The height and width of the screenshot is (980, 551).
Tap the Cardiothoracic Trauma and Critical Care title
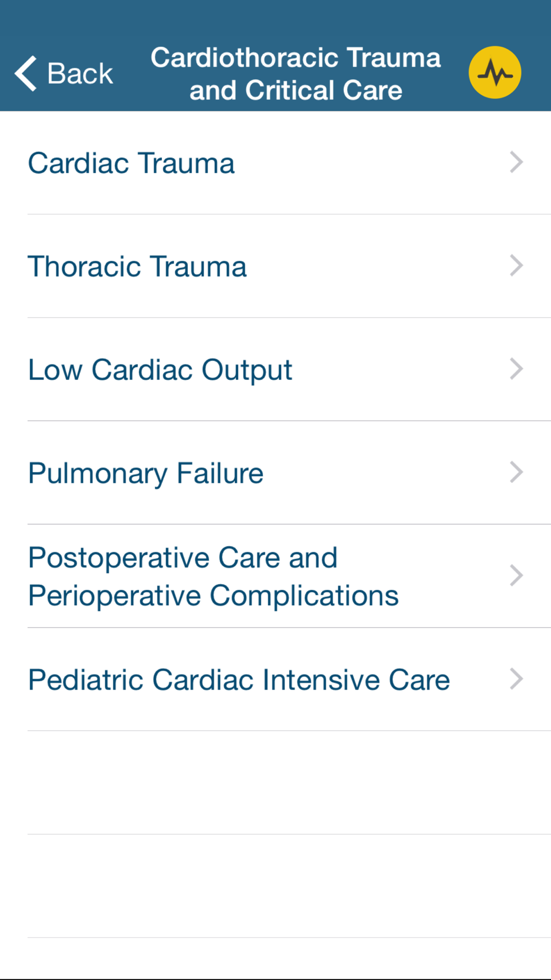coord(296,74)
